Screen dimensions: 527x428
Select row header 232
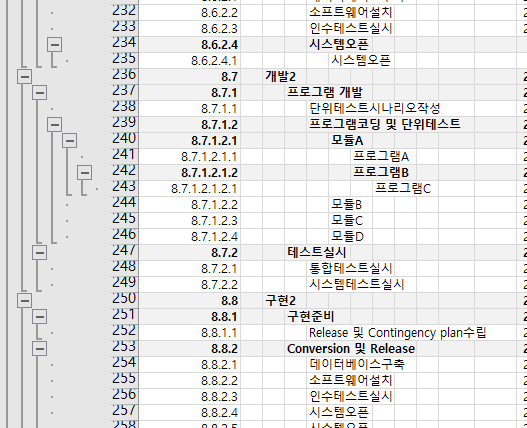124,12
